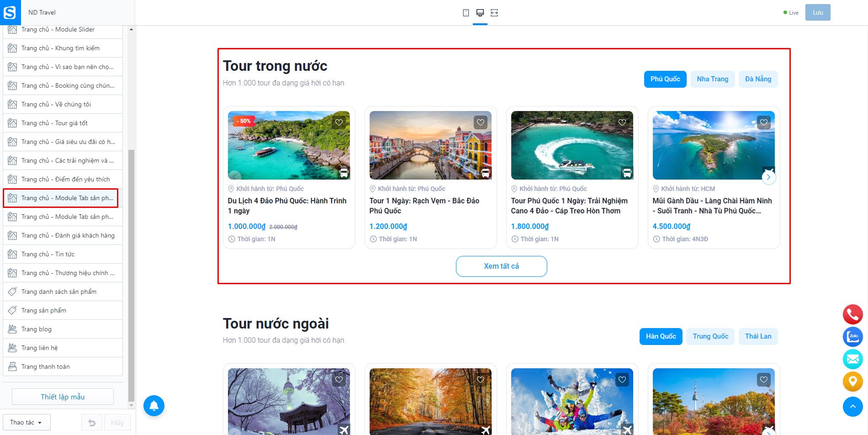Screen dimensions: 868x435
Task: Open Trang chủ - Đánh giá khách hàng section
Action: (x=63, y=235)
